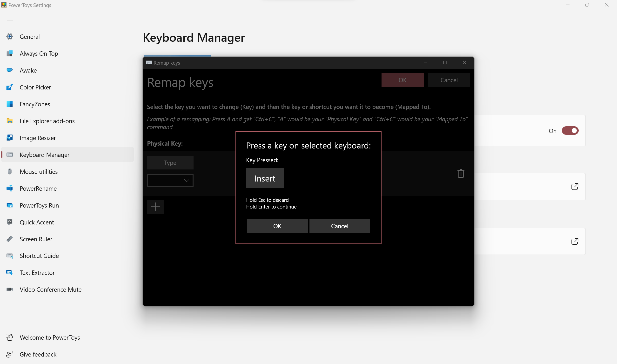This screenshot has width=617, height=364.
Task: Open Video Conference Mute settings
Action: coord(50,290)
